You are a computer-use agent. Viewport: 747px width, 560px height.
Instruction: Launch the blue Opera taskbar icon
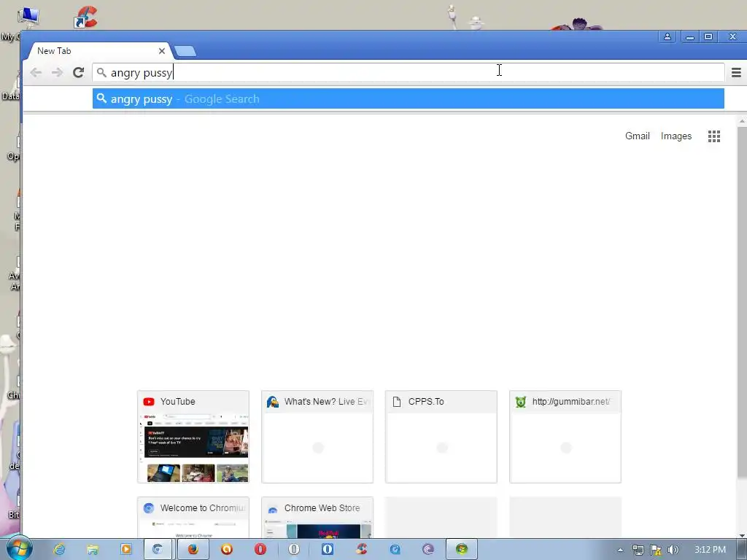[328, 550]
